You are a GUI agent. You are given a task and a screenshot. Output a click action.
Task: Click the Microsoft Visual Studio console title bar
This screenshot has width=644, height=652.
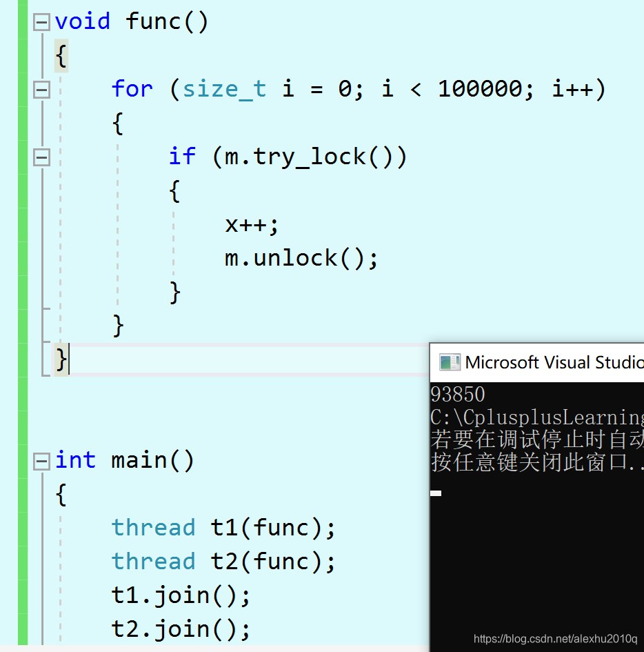coord(537,363)
